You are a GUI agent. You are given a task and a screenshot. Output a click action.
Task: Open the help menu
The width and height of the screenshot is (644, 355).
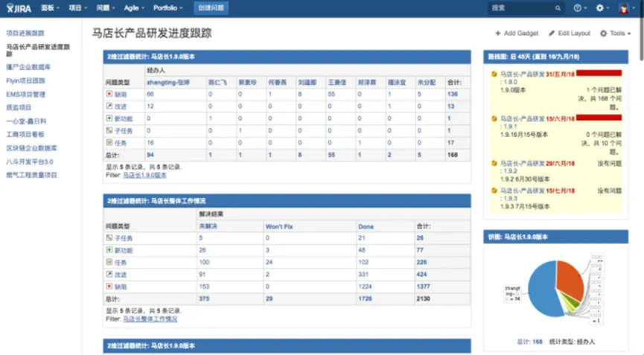(x=579, y=7)
